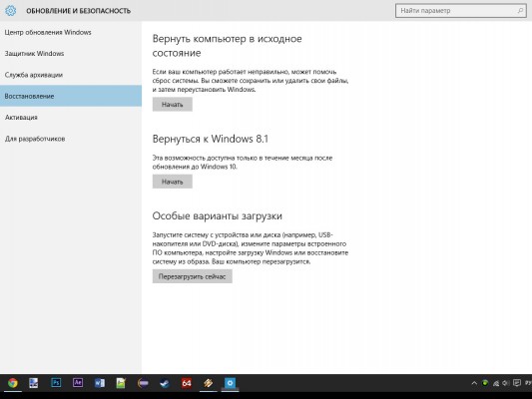Click the Settings gear in header
The image size is (532, 399).
[11, 11]
